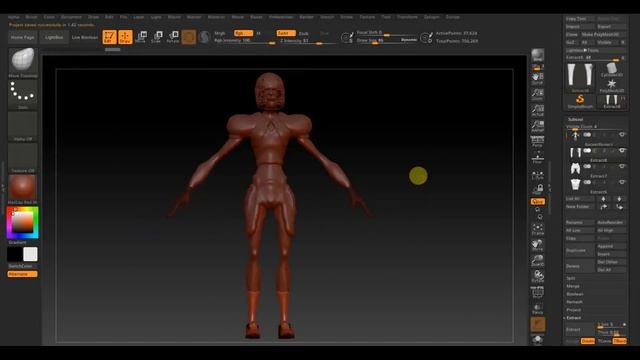Expand the Merge section
The width and height of the screenshot is (640, 360).
click(x=573, y=287)
